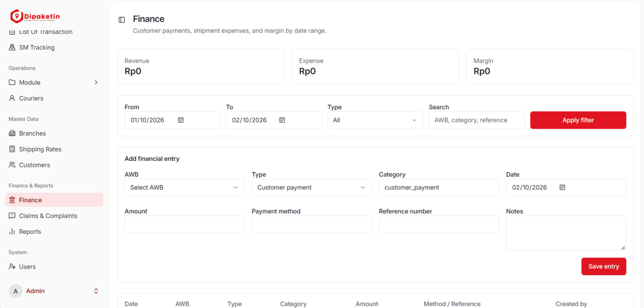
Task: Open the filter Type dropdown set to All
Action: [x=375, y=120]
